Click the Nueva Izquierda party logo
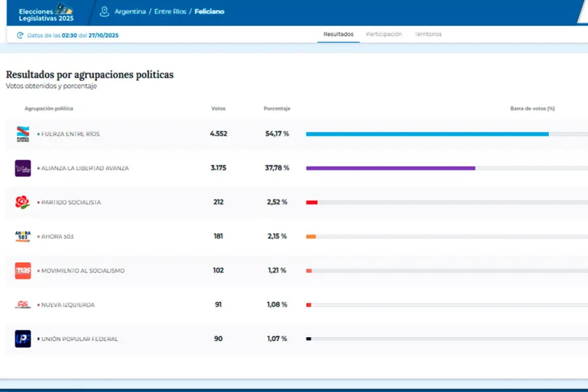 click(x=23, y=304)
